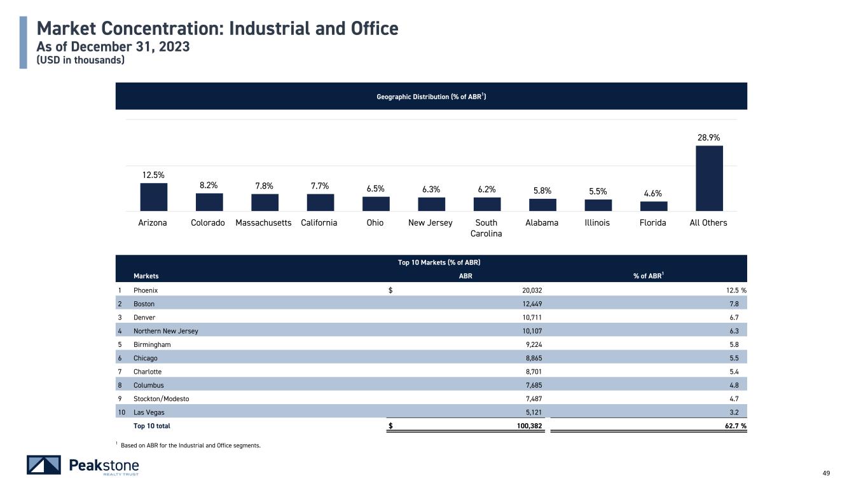This screenshot has width=868, height=488.
Task: Click the page number 49
Action: pyautogui.click(x=827, y=473)
